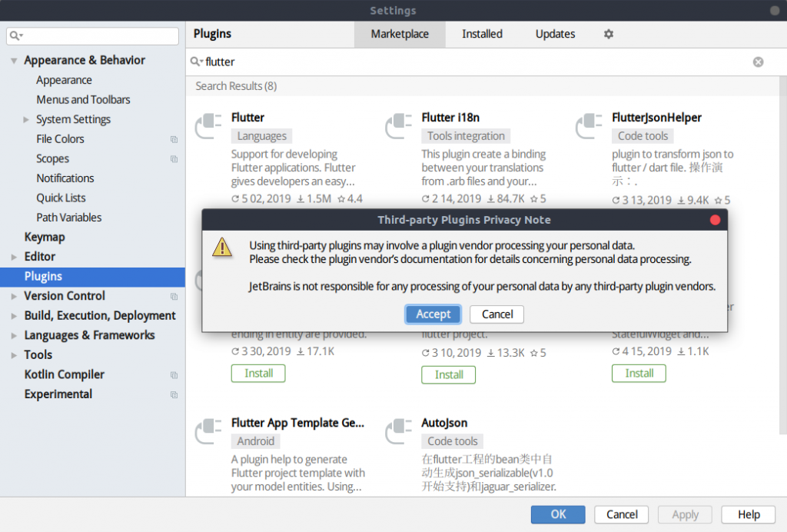
Task: Select Keymap in settings tree
Action: [45, 237]
